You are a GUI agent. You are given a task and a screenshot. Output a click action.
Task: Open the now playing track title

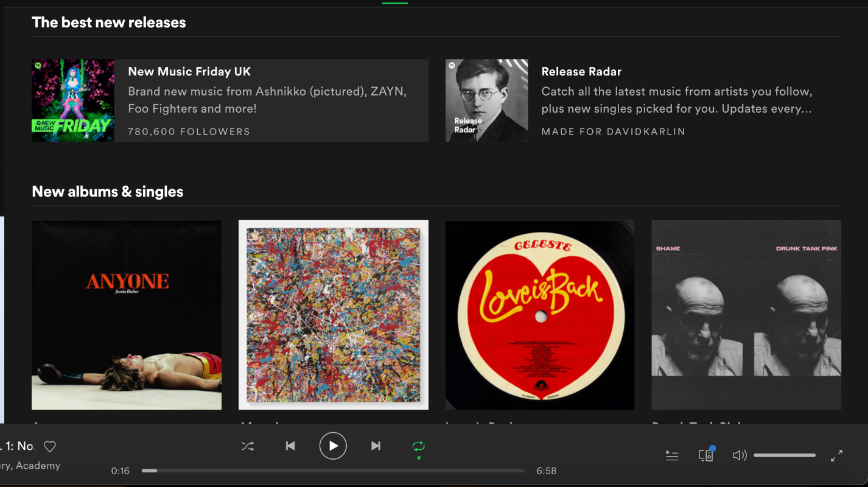pos(17,446)
